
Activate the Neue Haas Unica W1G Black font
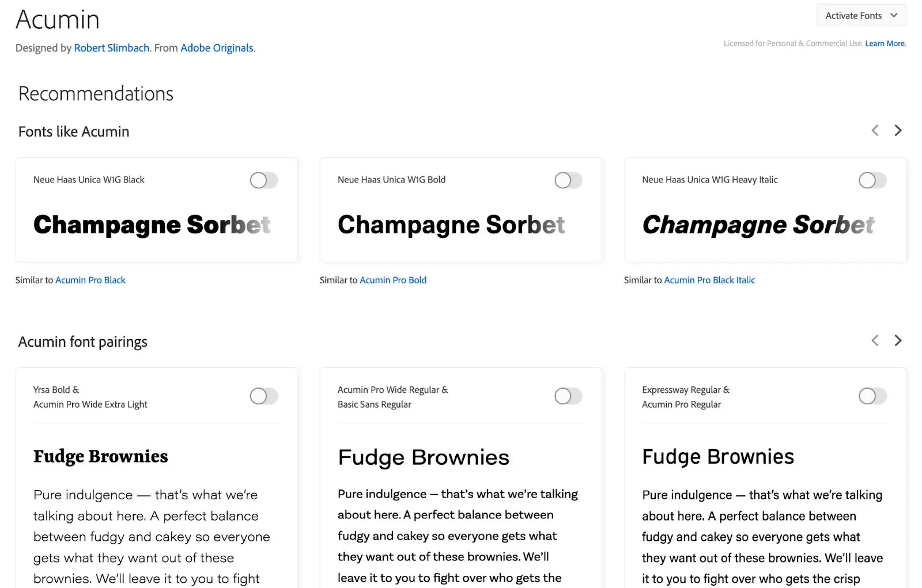point(263,180)
